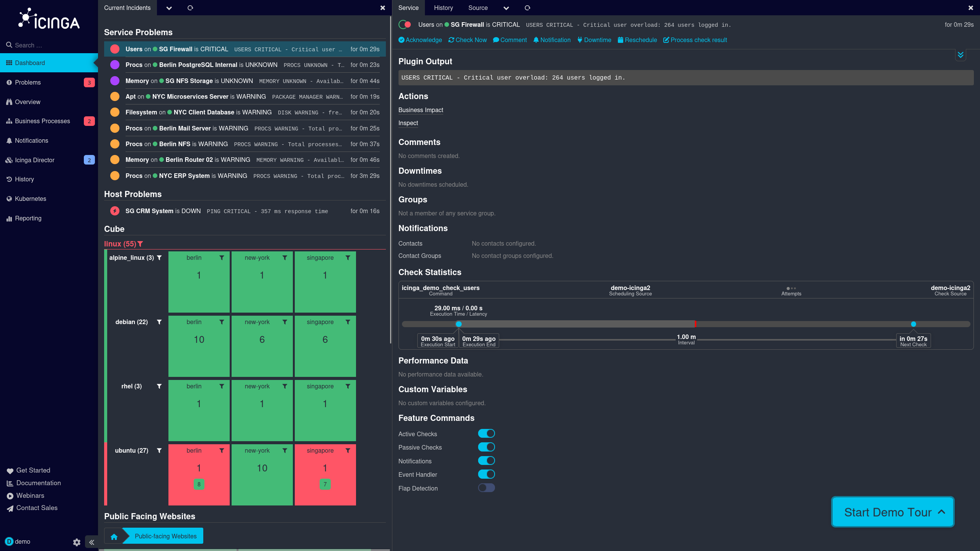Filter singapore in debian cell
980x551 pixels.
click(348, 322)
